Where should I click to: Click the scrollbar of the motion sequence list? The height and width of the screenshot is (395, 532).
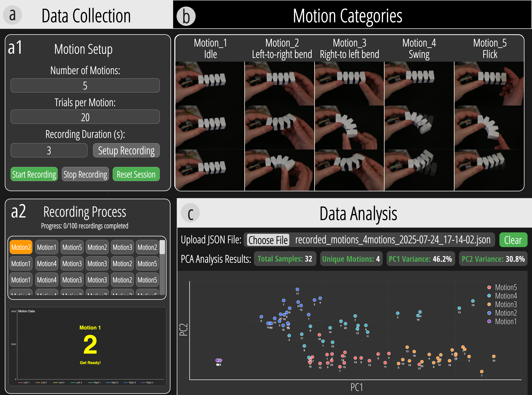tap(162, 267)
